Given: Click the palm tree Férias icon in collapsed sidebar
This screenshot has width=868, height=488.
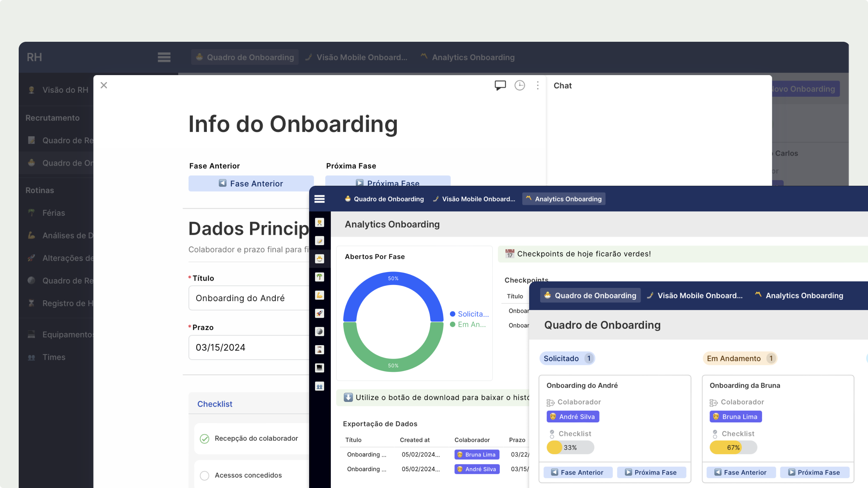Looking at the screenshot, I should (319, 277).
